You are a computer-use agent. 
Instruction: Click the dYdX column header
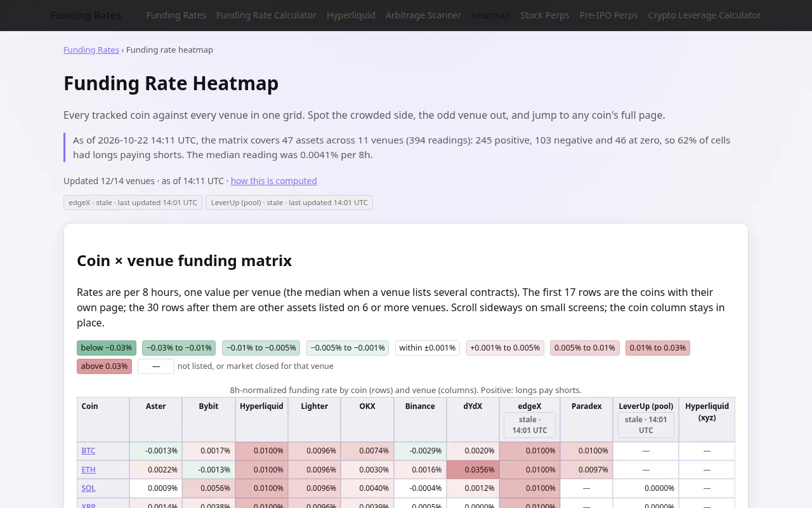click(x=473, y=420)
